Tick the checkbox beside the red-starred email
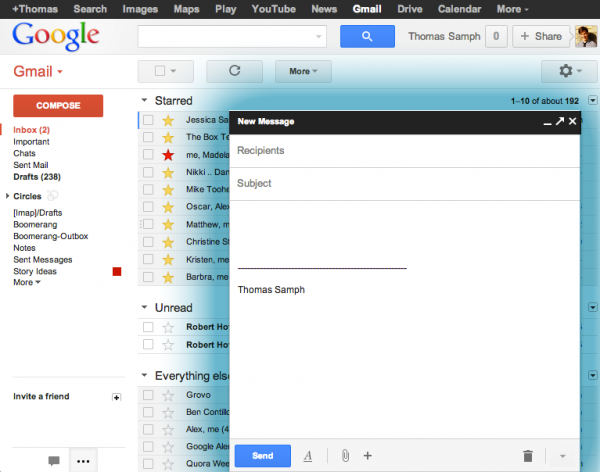600x472 pixels. [148, 155]
